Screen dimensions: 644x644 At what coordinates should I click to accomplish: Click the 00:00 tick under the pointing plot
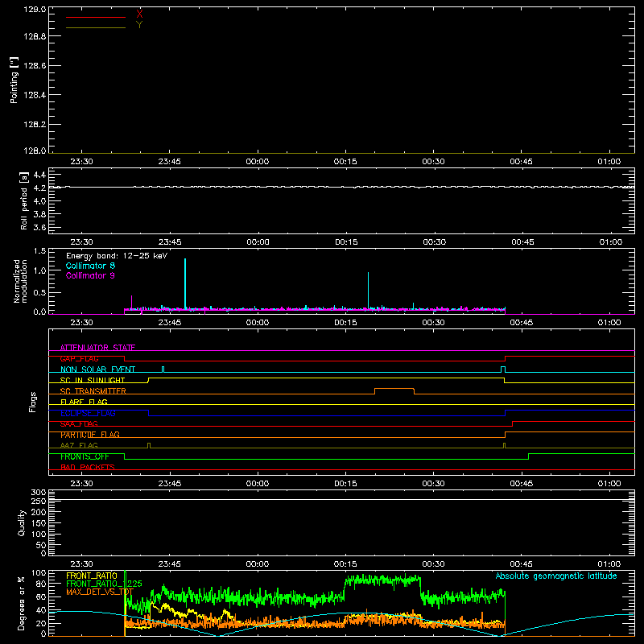257,162
